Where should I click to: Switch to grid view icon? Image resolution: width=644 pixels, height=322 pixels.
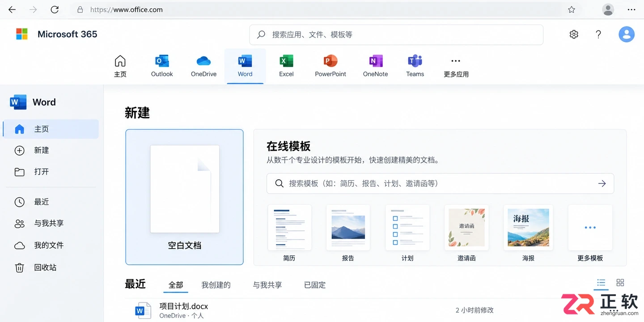pyautogui.click(x=620, y=283)
